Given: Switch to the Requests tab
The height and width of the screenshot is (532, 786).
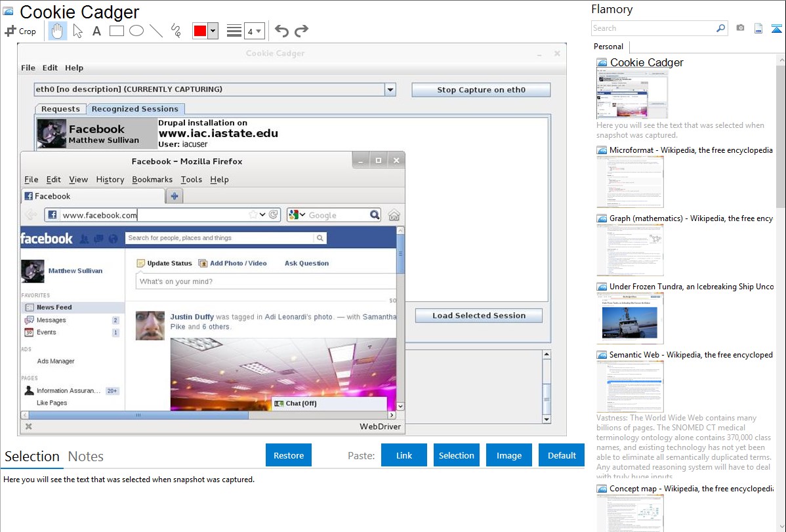Looking at the screenshot, I should (60, 109).
